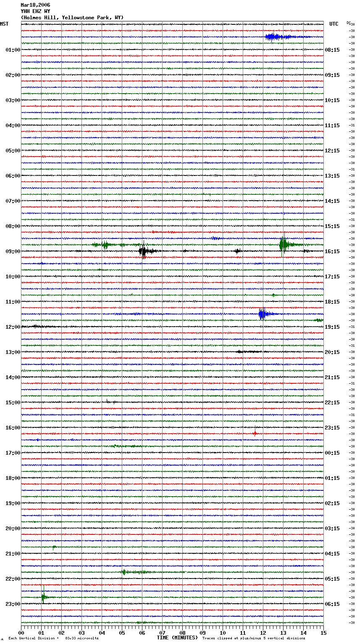This screenshot has height=644, width=357.
Task: Click the 11 minute tick label
Action: [243, 633]
